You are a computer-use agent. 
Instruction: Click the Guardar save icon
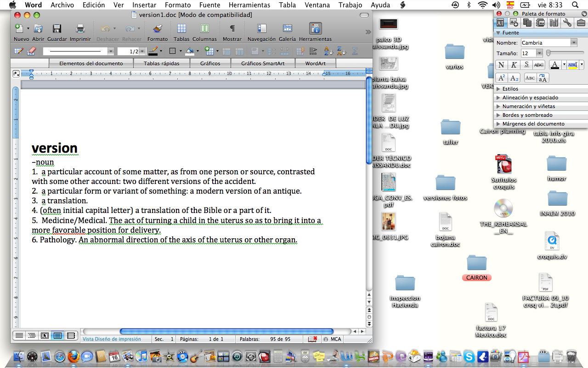click(57, 29)
